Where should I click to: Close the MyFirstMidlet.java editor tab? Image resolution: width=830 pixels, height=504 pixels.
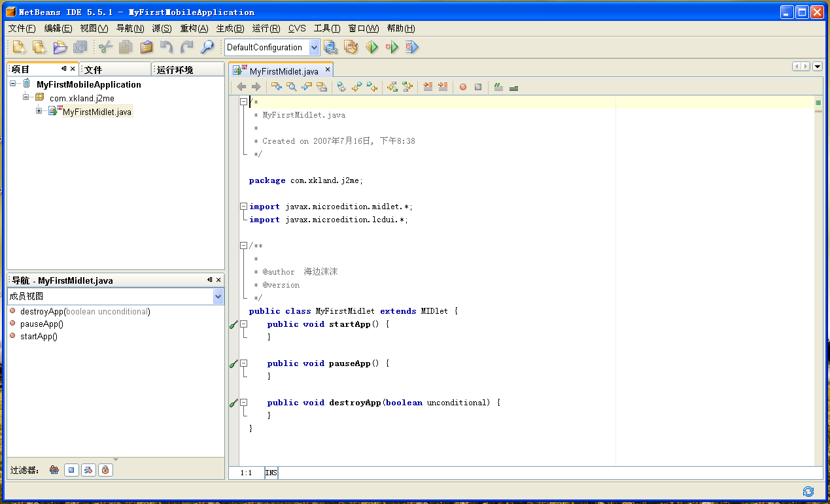328,70
